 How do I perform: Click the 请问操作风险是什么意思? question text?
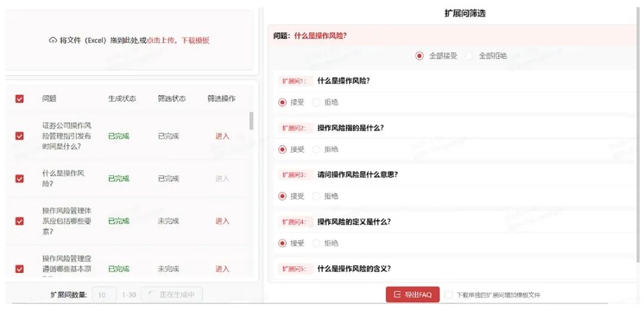[x=357, y=175]
